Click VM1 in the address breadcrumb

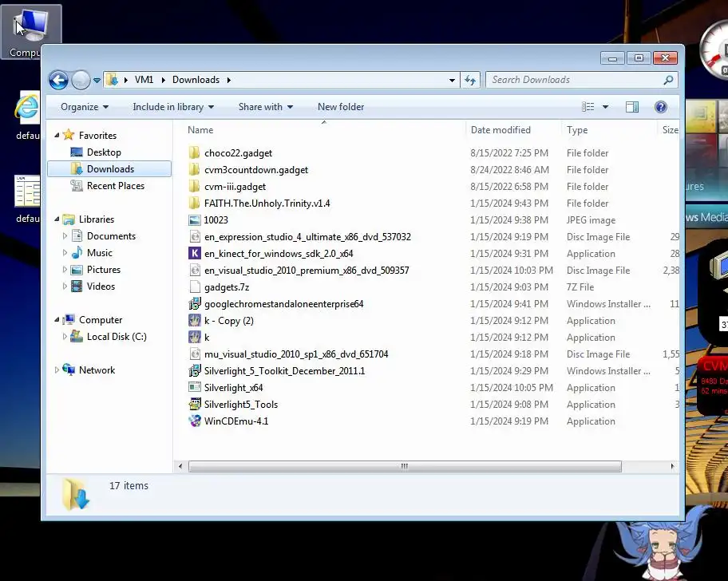point(144,80)
